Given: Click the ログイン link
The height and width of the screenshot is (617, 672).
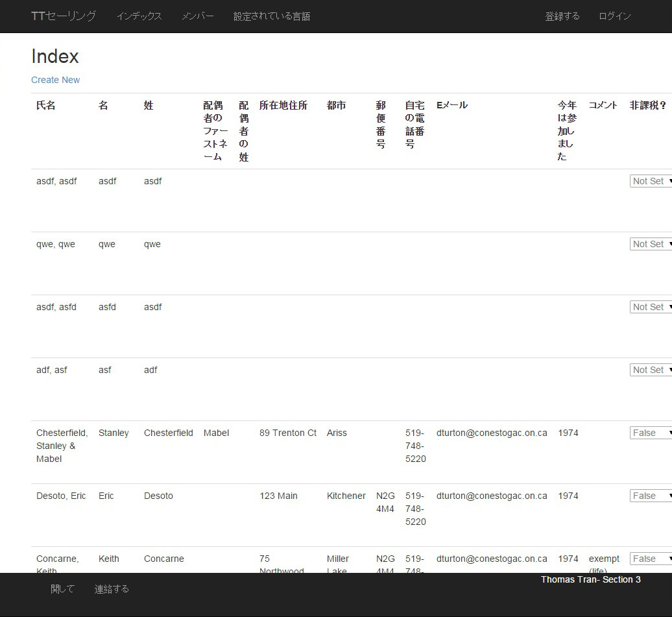Looking at the screenshot, I should [x=614, y=16].
